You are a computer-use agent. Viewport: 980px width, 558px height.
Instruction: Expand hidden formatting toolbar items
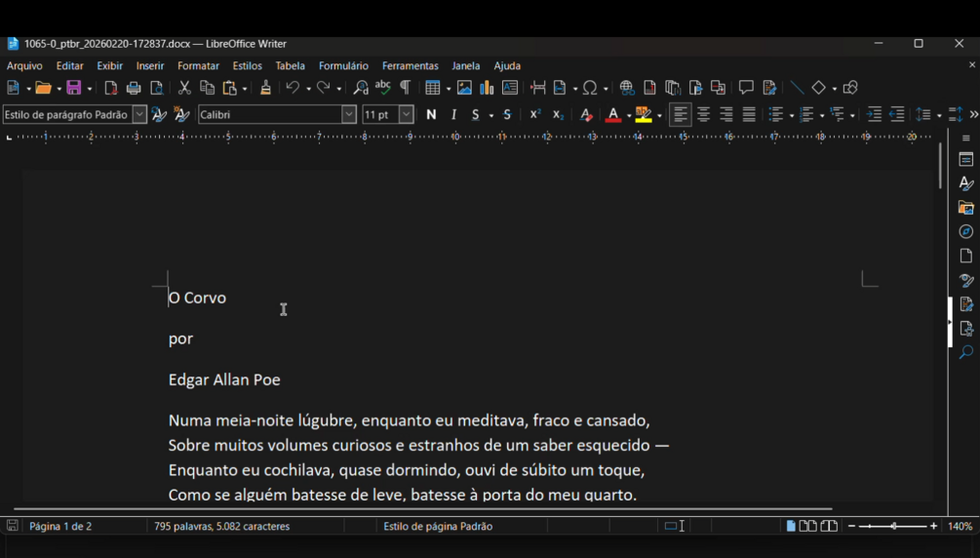tap(973, 114)
